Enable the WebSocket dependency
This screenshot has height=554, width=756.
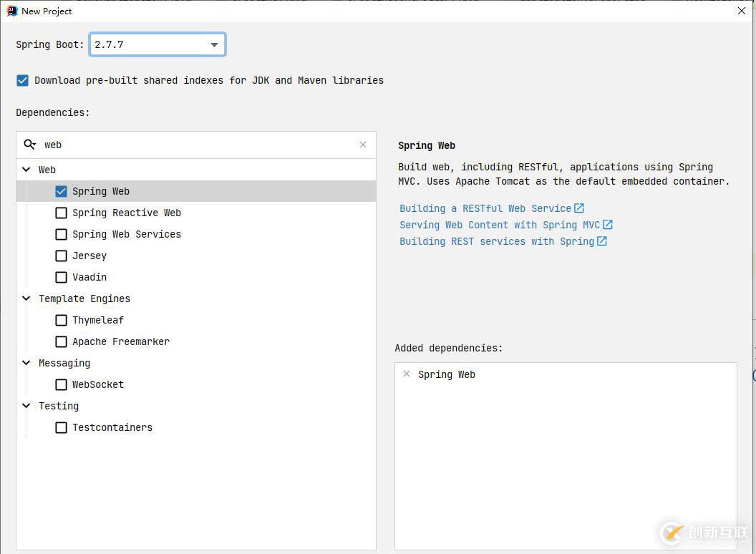click(x=62, y=385)
